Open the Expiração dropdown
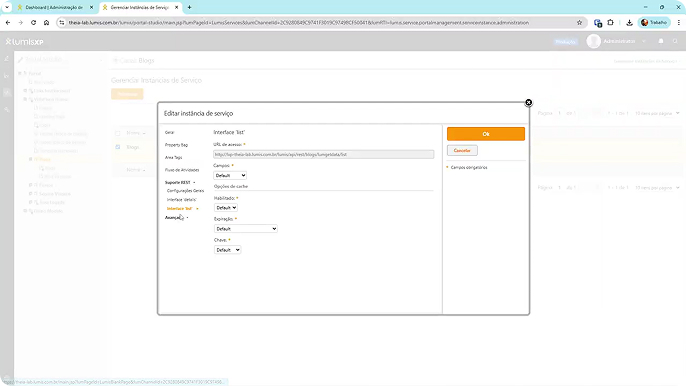The height and width of the screenshot is (386, 686). point(245,229)
